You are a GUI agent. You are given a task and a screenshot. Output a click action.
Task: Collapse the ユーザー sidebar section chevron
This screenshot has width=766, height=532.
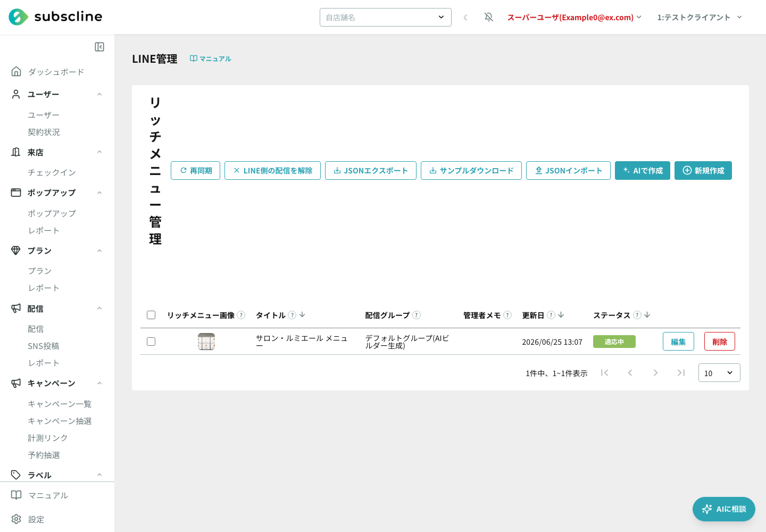coord(99,94)
